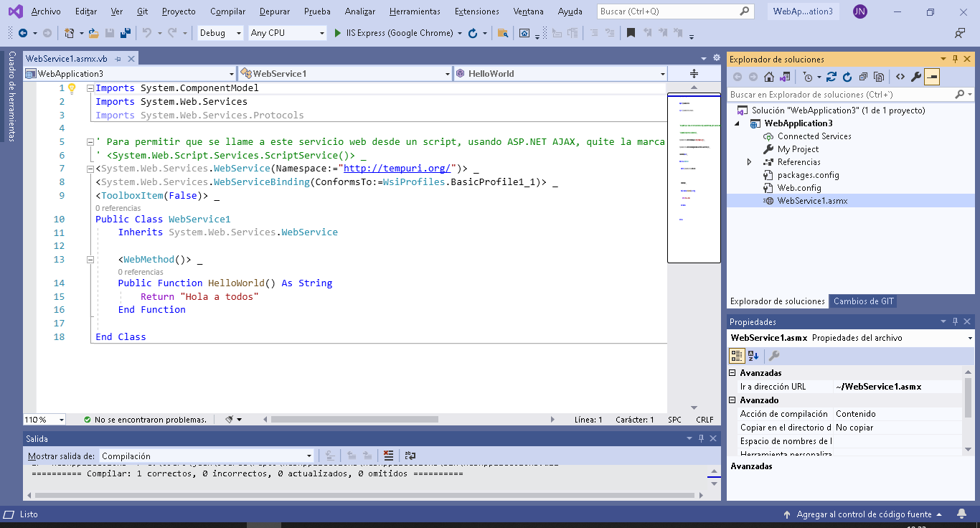Open the 'Mostrar salida de' Compilación dropdown

(207, 456)
